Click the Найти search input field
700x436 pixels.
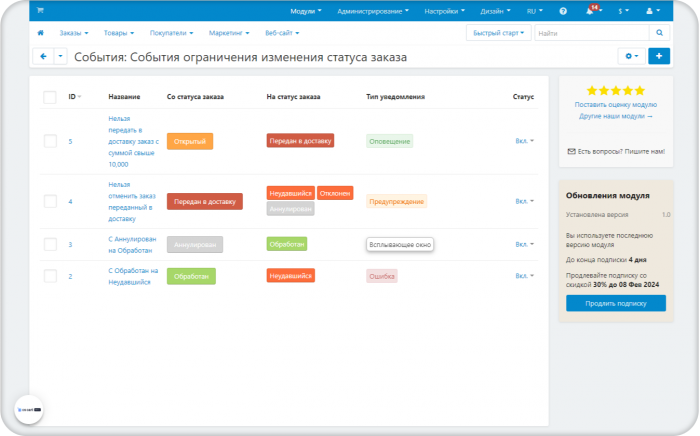tap(592, 33)
